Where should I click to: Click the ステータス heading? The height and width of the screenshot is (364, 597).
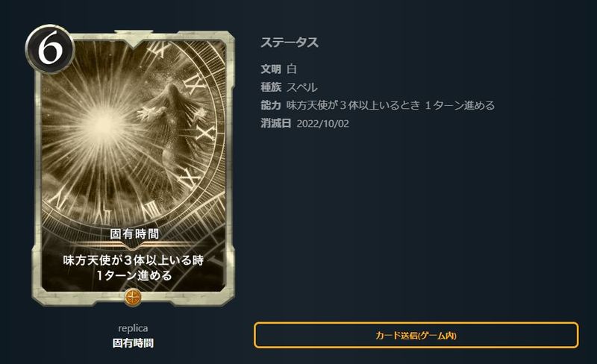[x=290, y=43]
